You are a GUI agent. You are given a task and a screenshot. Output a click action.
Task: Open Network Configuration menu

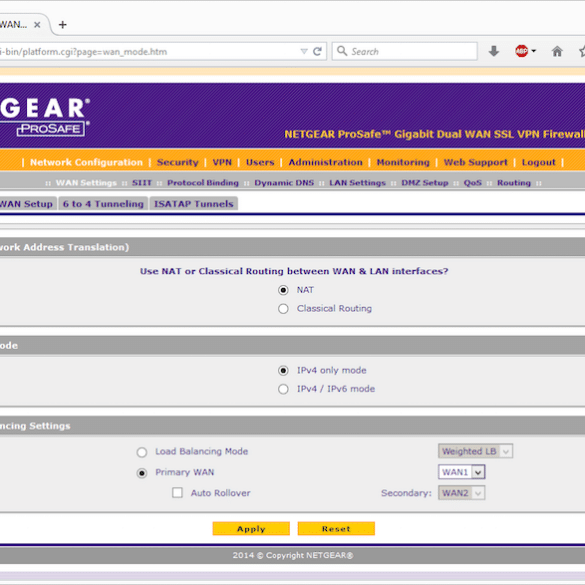[x=86, y=162]
